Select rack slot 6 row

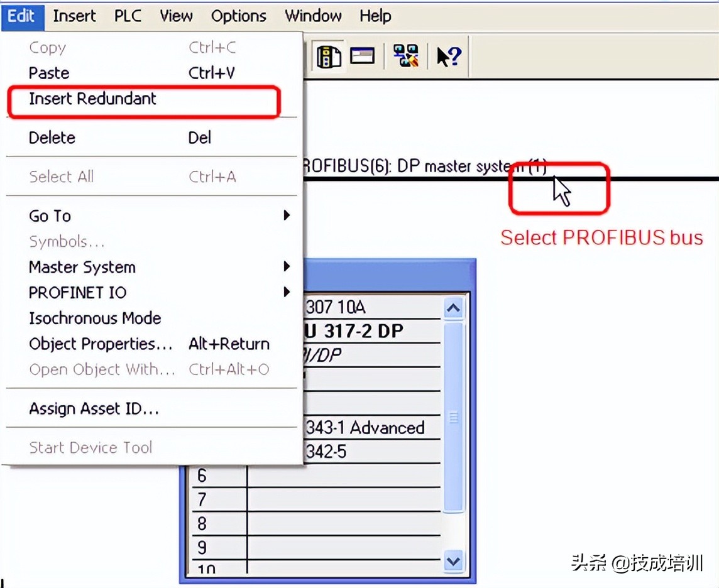(316, 476)
